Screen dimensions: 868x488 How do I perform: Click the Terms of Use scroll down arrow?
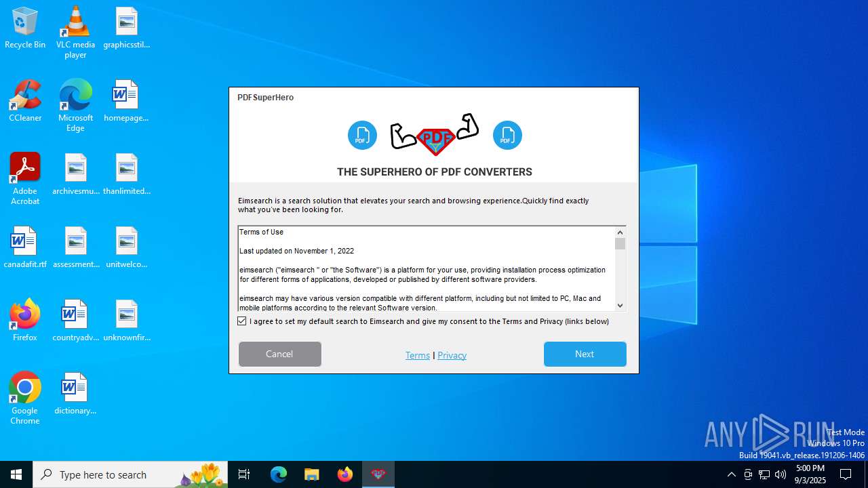click(x=620, y=306)
